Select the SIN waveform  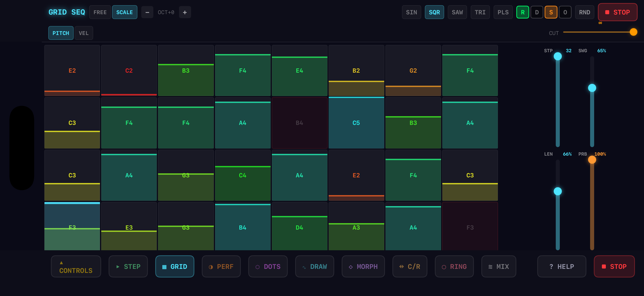point(411,12)
